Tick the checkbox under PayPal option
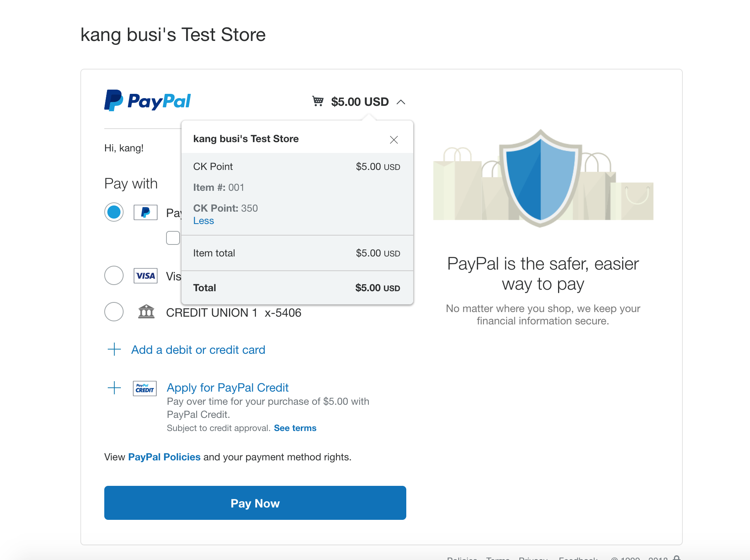 click(x=173, y=238)
